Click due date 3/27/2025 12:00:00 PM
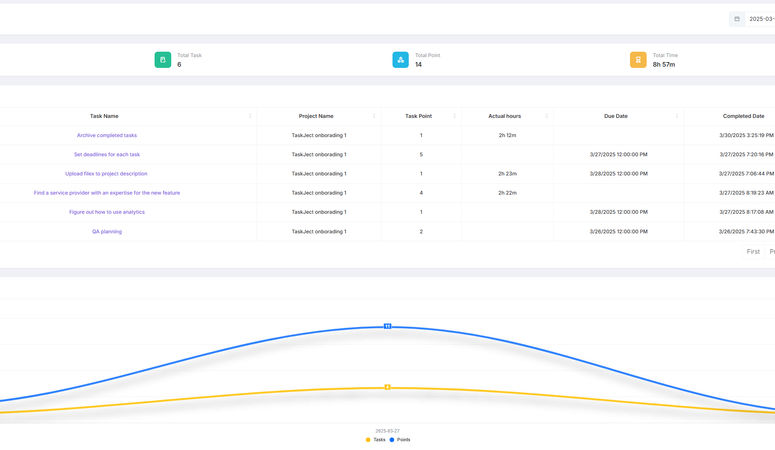 (618, 154)
